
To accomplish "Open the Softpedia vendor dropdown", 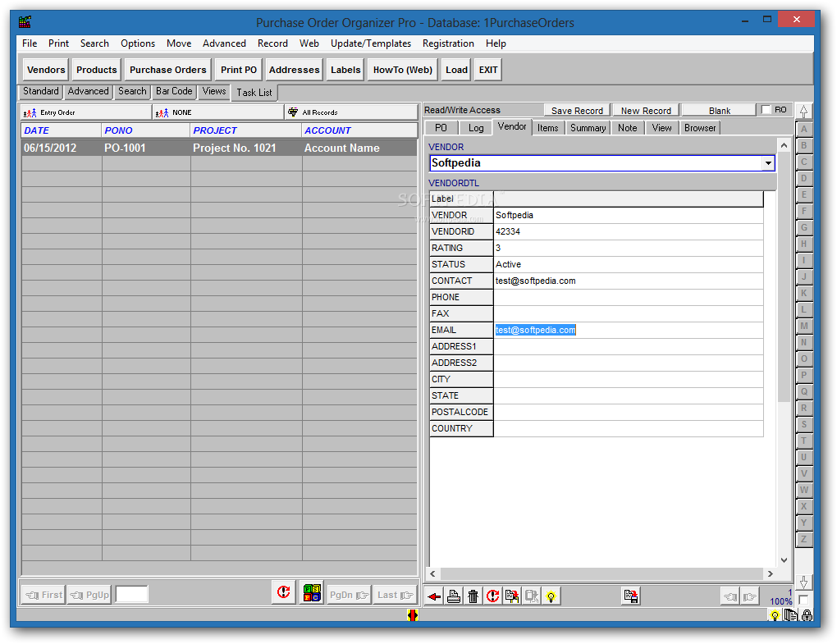I will click(x=768, y=163).
